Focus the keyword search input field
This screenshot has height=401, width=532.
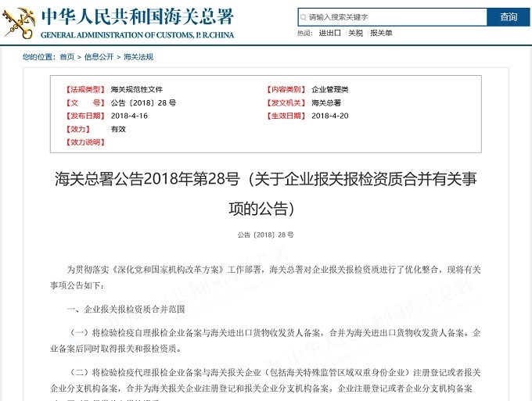(x=393, y=17)
